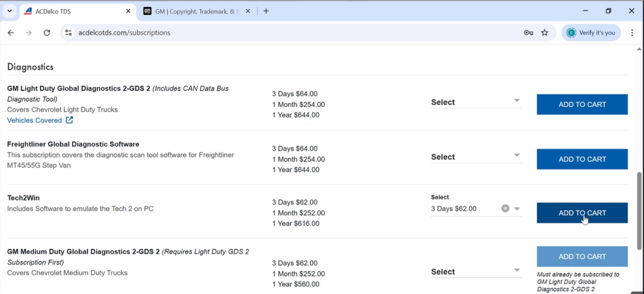This screenshot has width=644, height=294.
Task: Close the GM Copyright tab
Action: pos(248,11)
